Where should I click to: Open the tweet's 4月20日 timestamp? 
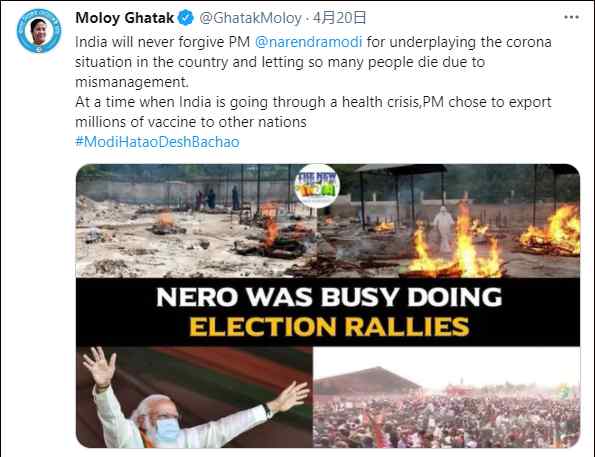pyautogui.click(x=340, y=18)
